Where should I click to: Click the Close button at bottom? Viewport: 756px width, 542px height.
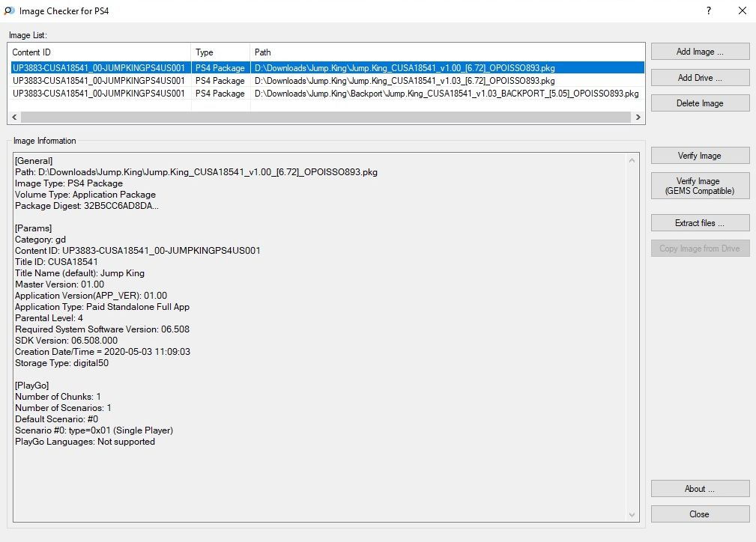click(700, 514)
